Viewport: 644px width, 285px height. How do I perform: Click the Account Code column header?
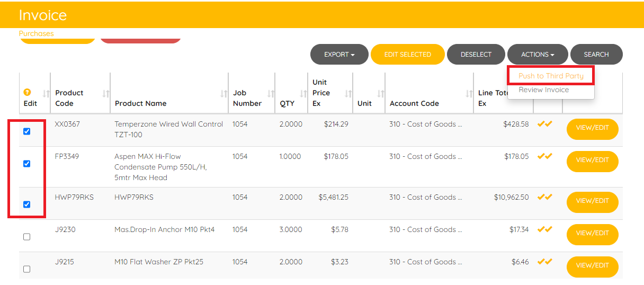(x=414, y=103)
